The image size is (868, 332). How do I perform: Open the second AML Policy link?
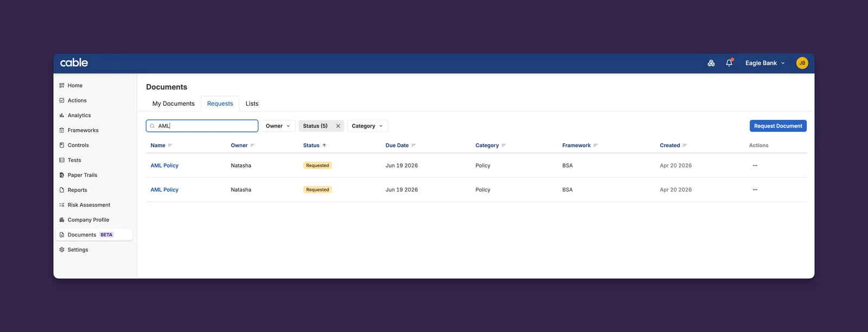164,190
